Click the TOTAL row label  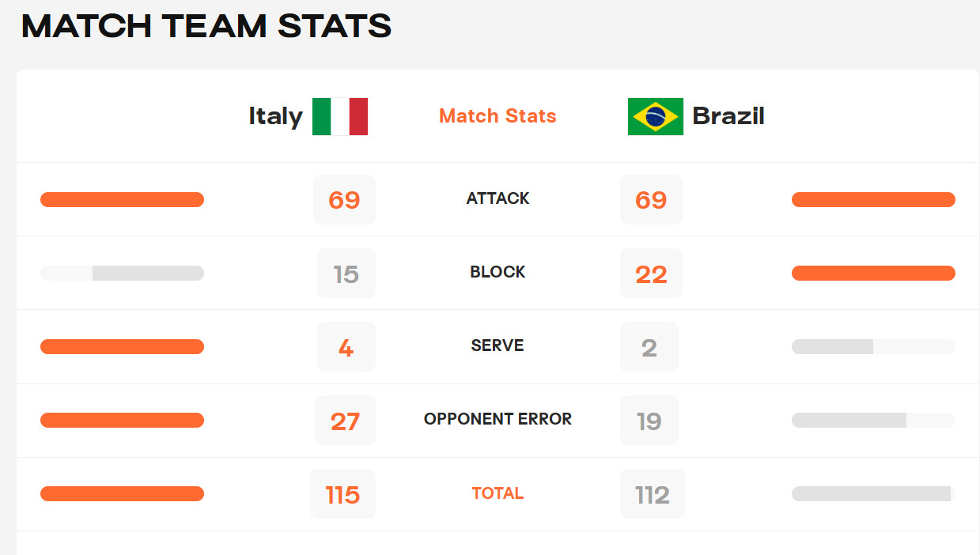click(498, 493)
